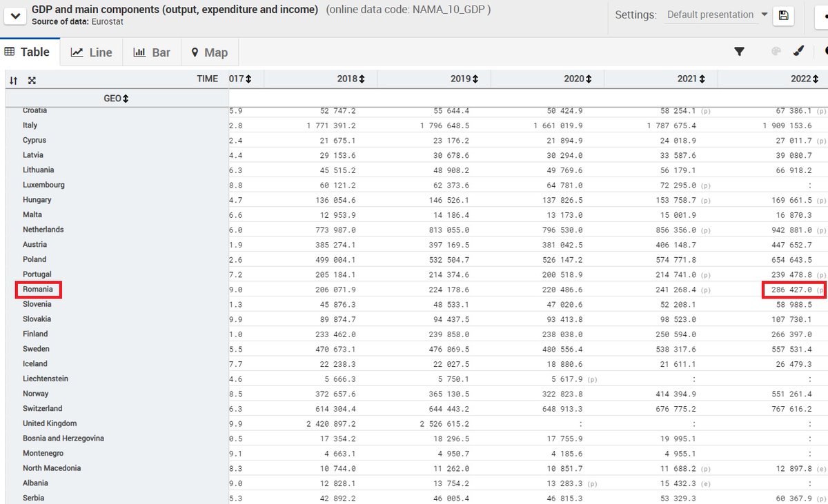
Task: Select the Portugal row label
Action: (x=37, y=274)
